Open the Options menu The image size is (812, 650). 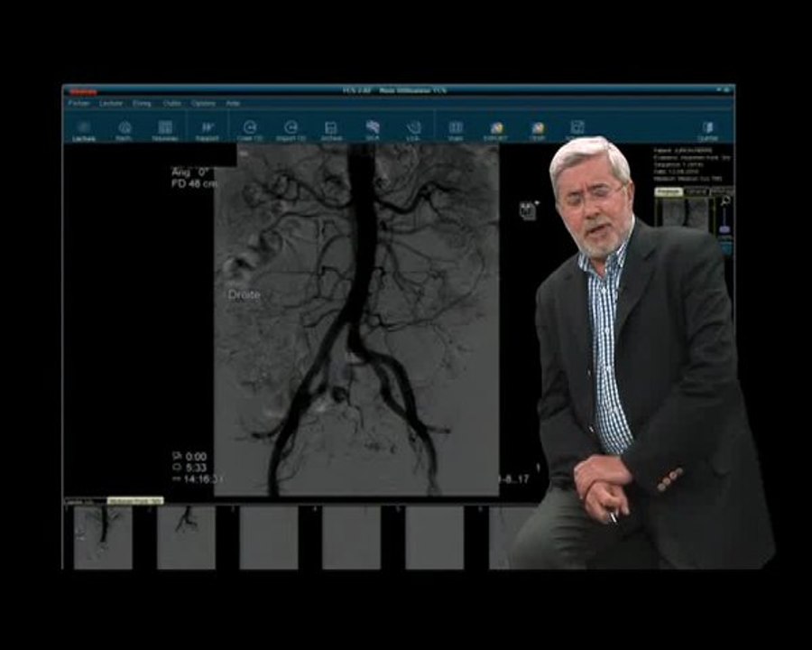click(x=203, y=104)
